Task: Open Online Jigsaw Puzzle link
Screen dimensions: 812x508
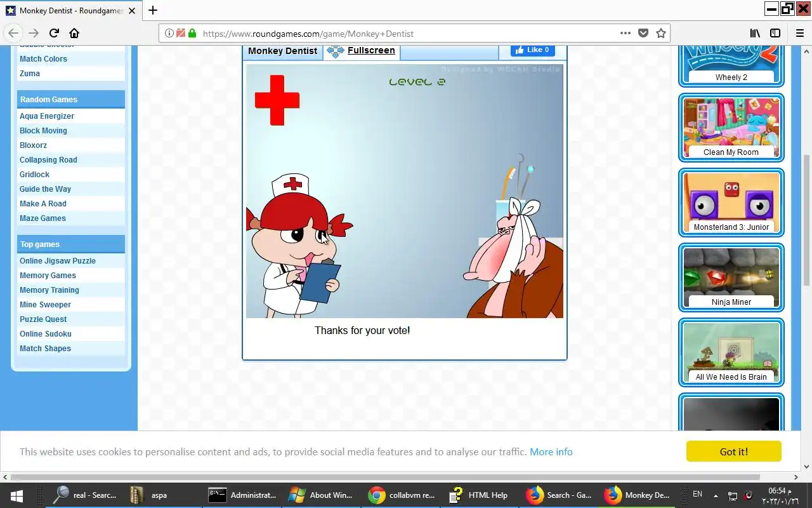Action: 58,260
